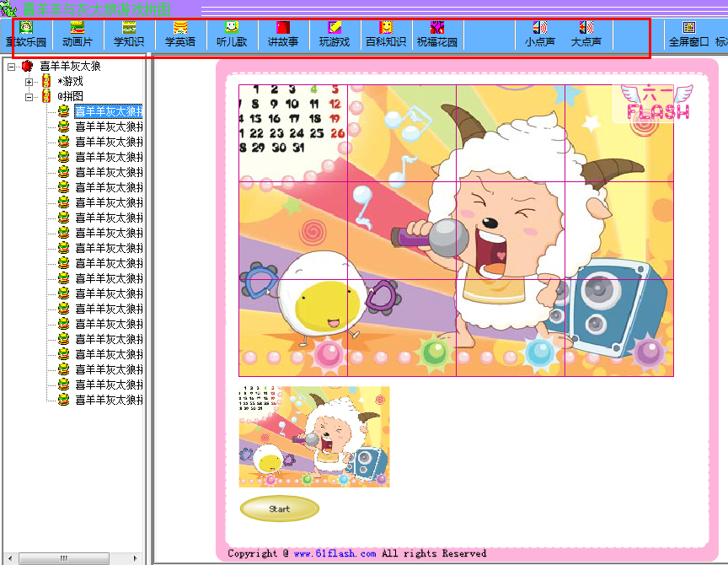
Task: Select 百科知识 encyclopedia icon
Action: tap(386, 35)
